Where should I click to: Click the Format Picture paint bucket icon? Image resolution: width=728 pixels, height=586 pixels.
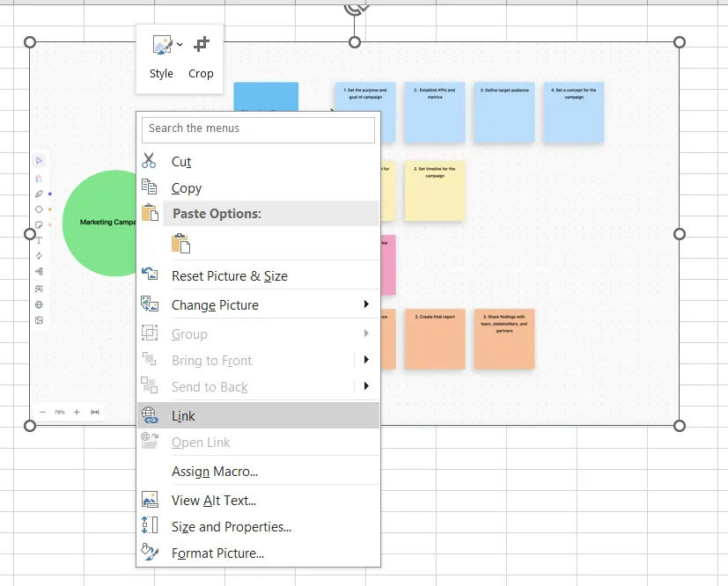[150, 552]
